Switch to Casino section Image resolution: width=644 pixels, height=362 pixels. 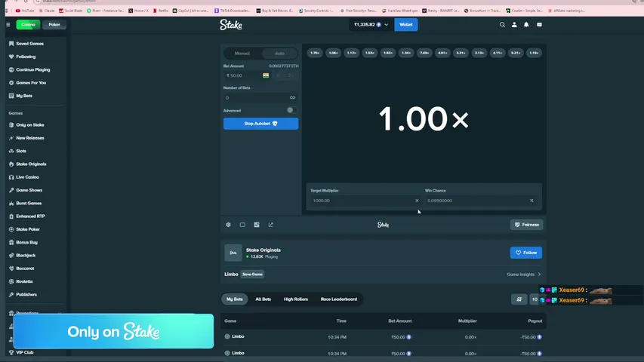(x=29, y=25)
